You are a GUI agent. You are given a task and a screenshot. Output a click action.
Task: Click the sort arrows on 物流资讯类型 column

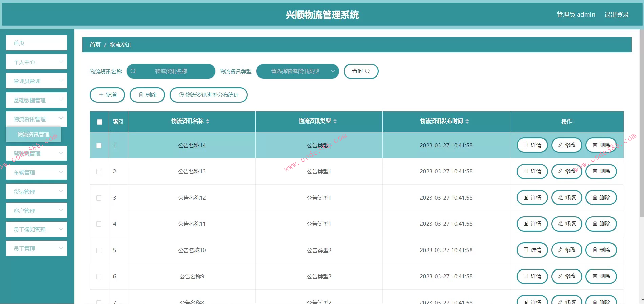pos(335,121)
